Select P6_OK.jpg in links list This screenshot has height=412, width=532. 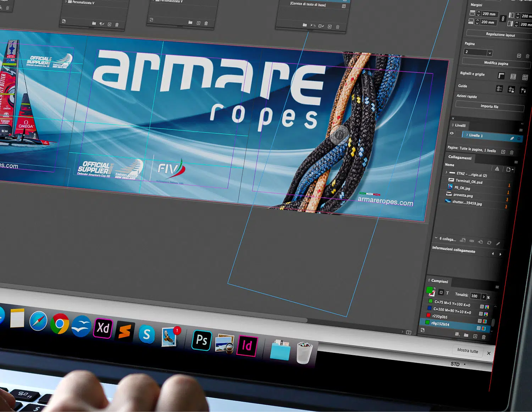[x=462, y=188]
